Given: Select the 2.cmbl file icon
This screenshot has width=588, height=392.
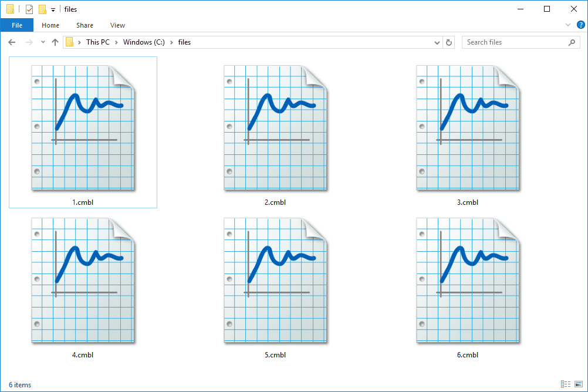Looking at the screenshot, I should [275, 128].
